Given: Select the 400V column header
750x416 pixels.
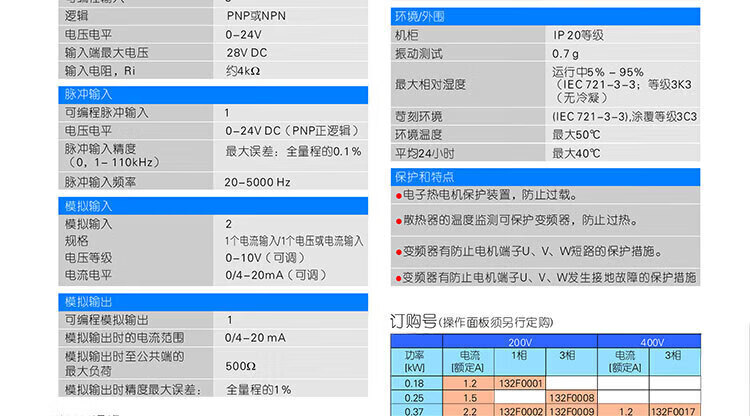Looking at the screenshot, I should click(x=651, y=342).
